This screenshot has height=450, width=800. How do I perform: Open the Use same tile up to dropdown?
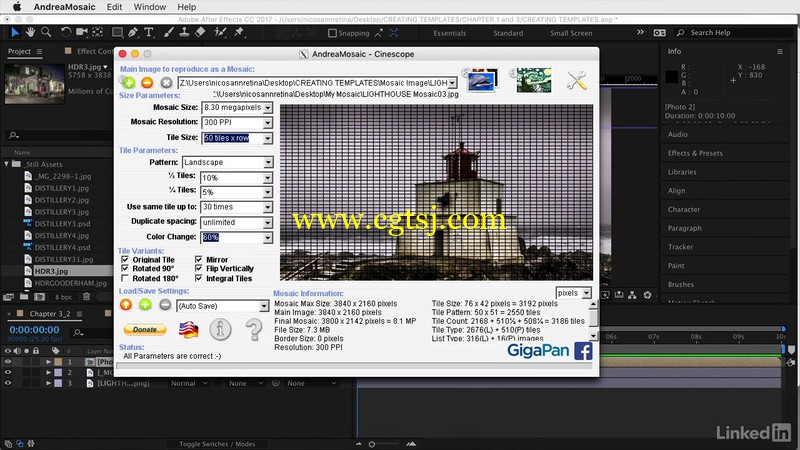click(268, 207)
